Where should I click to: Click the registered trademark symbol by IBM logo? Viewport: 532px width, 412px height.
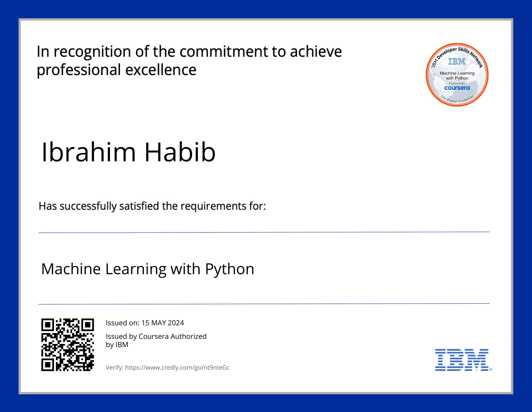[491, 369]
